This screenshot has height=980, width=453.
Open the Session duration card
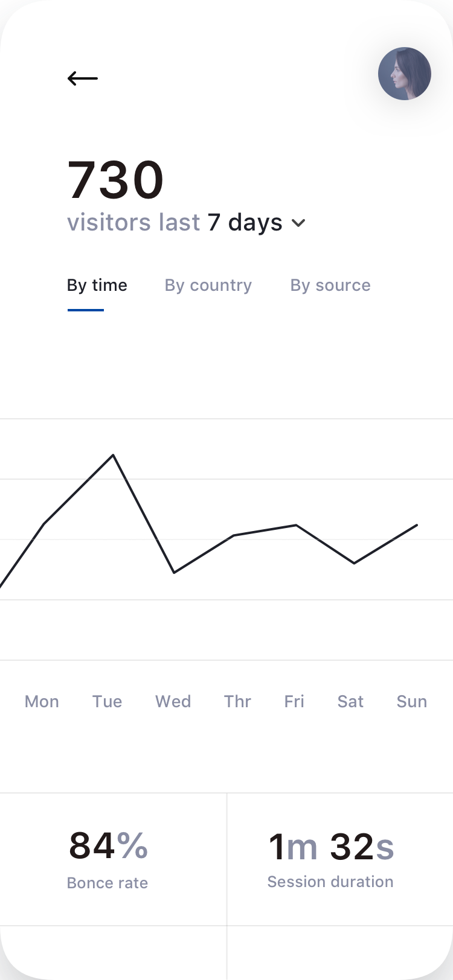tap(340, 859)
